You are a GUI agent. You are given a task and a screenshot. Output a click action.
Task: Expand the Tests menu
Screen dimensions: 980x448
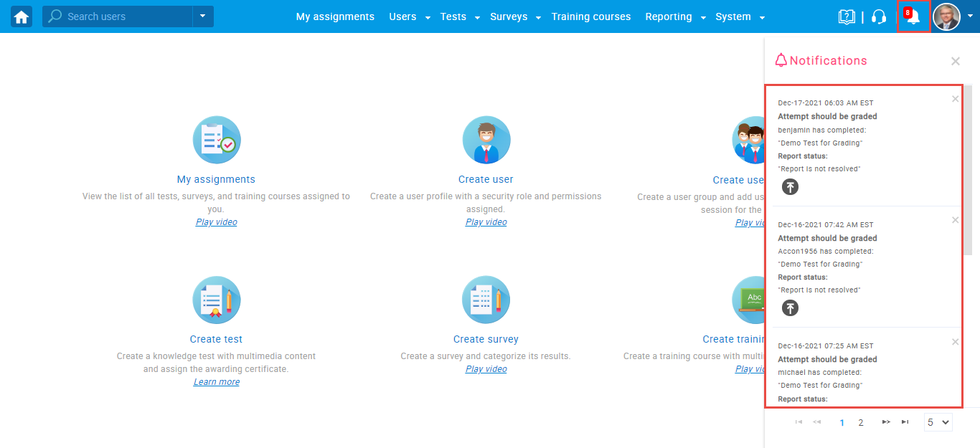460,16
